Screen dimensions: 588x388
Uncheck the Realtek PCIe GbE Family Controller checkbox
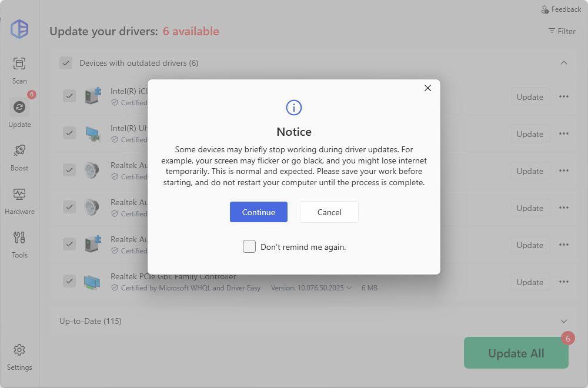point(69,282)
